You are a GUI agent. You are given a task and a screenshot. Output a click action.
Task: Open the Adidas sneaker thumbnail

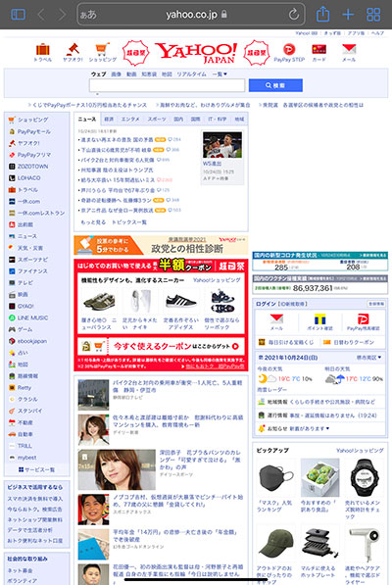click(x=180, y=302)
